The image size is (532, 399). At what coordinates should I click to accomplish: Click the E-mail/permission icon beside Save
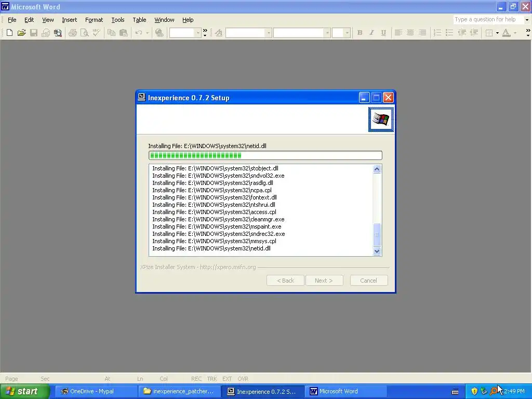[x=46, y=33]
